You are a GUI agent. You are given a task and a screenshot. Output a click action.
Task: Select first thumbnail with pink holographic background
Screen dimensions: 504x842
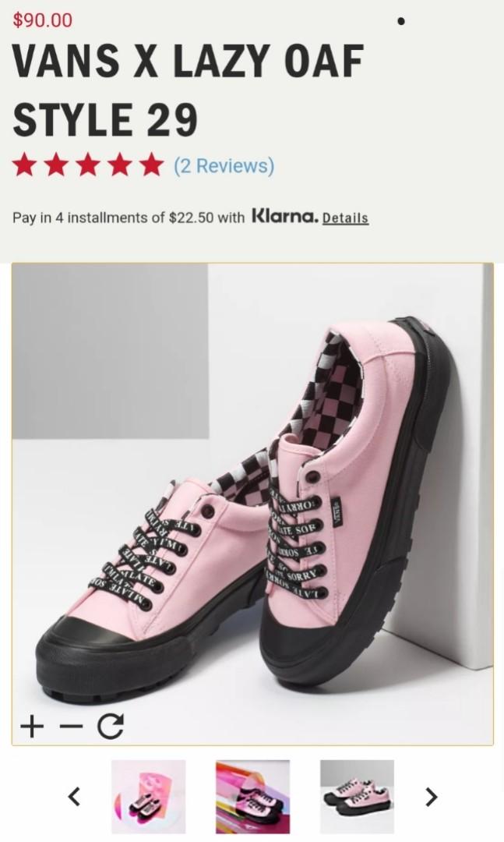pyautogui.click(x=148, y=796)
